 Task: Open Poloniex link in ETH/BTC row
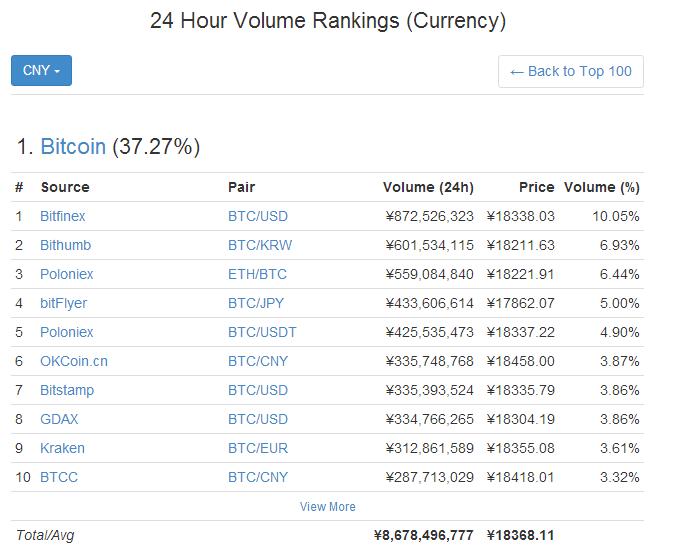pos(66,274)
